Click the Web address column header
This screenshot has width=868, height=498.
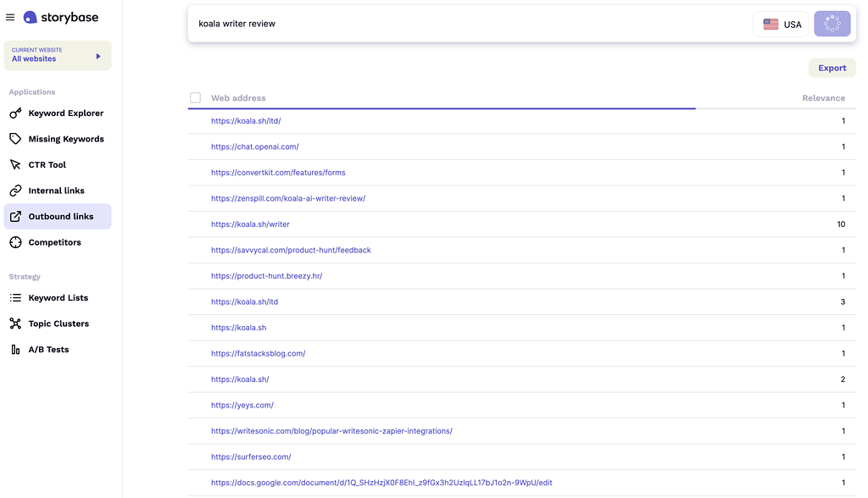click(x=238, y=98)
